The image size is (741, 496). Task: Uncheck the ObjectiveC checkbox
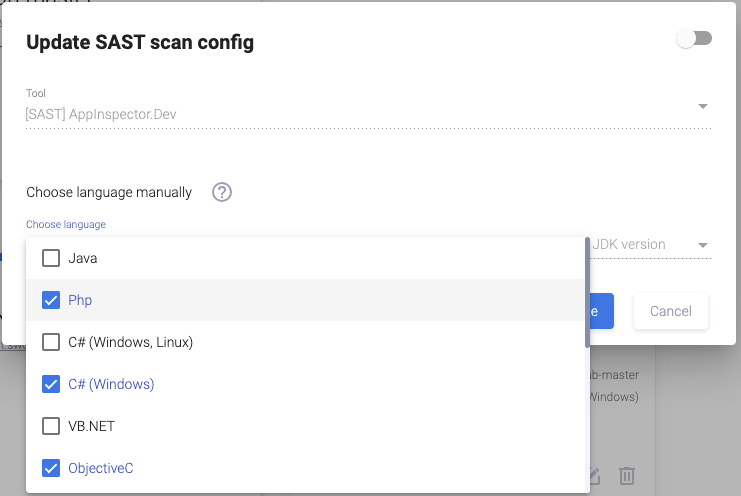[51, 468]
